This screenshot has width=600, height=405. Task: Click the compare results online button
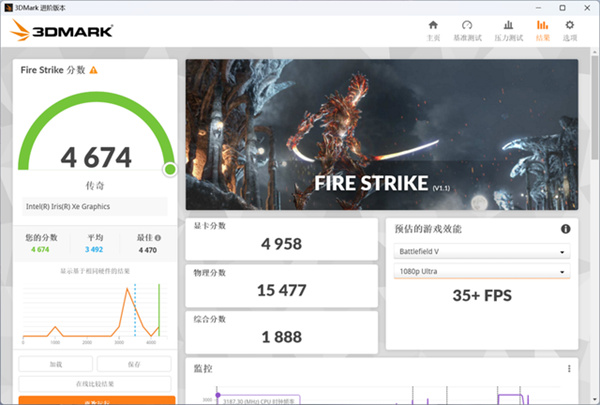coord(95,384)
